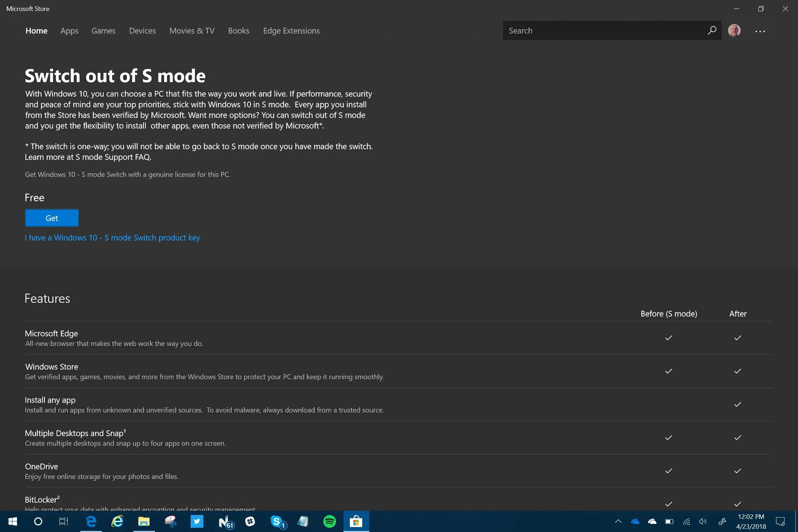The height and width of the screenshot is (532, 798).
Task: Click the S mode Switch product key link
Action: pos(113,237)
